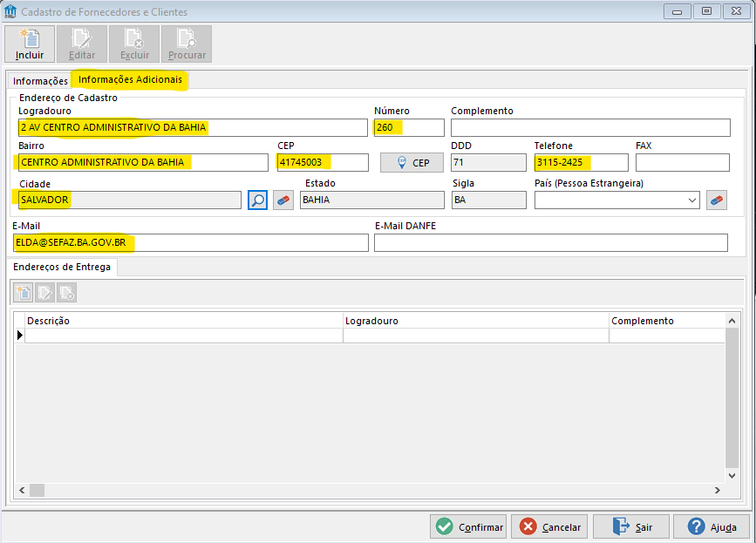Open Ajuda help button
Screen dimensions: 756x543
click(x=712, y=527)
